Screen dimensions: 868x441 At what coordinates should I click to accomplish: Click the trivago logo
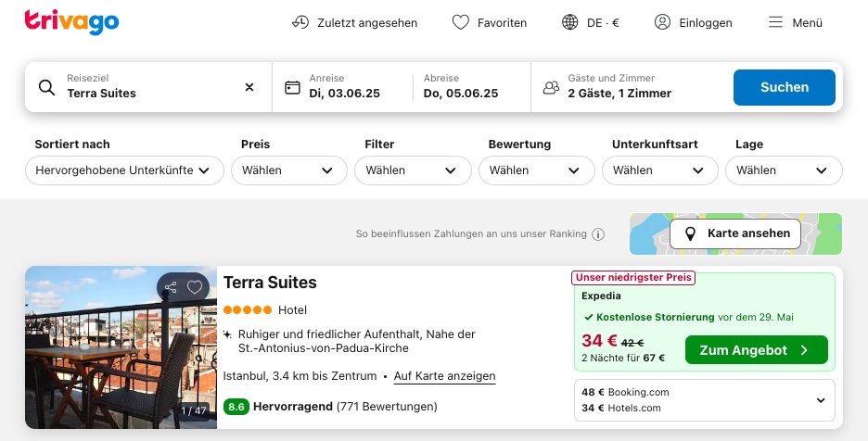71,22
